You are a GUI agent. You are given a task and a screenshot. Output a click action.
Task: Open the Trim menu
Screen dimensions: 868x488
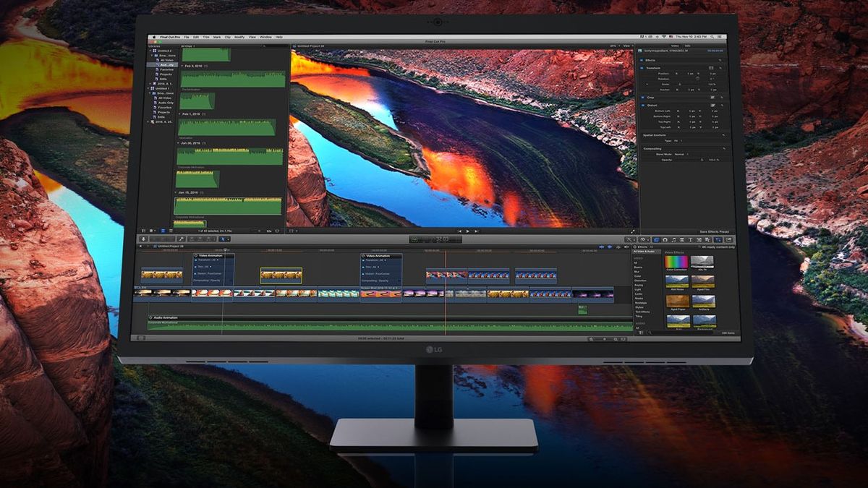tap(206, 37)
